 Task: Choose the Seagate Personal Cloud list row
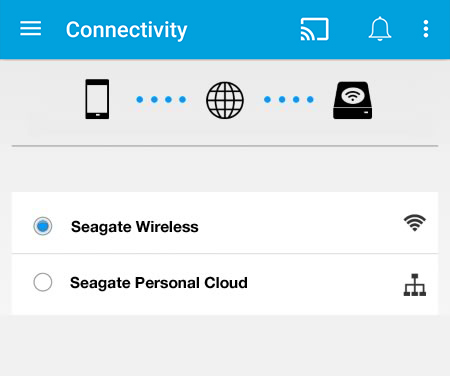(225, 284)
